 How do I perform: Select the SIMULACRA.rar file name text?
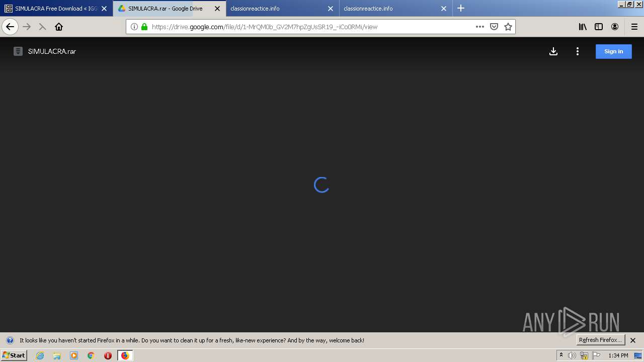[x=52, y=51]
